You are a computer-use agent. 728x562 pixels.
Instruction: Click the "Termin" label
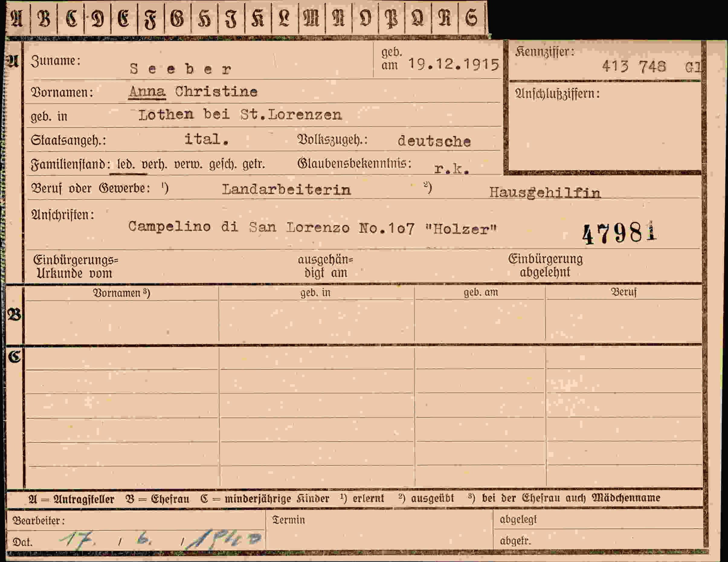(x=288, y=520)
